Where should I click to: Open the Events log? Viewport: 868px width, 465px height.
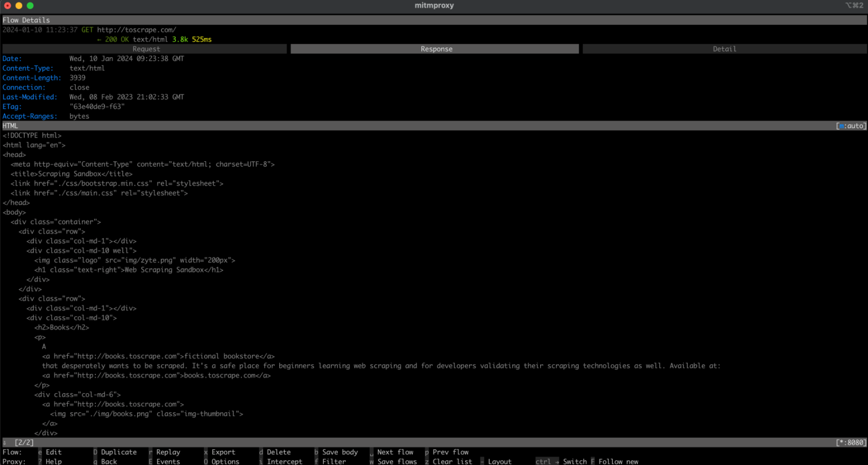[x=167, y=461]
